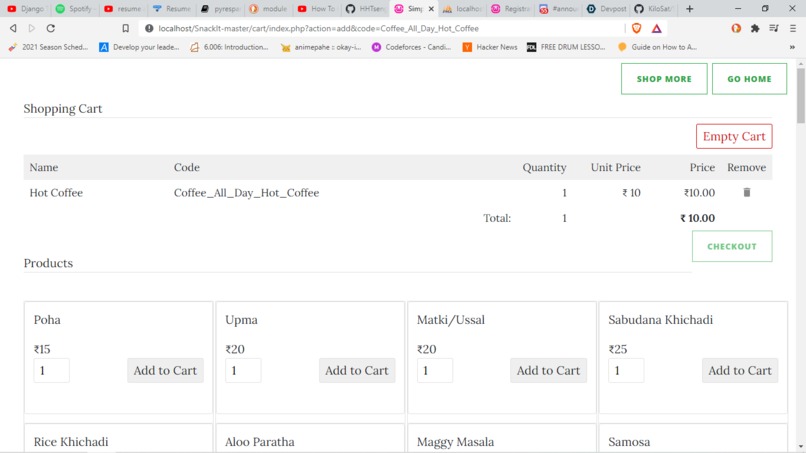Viewport: 806px width, 453px height.
Task: Click the Poha quantity field
Action: pos(51,370)
